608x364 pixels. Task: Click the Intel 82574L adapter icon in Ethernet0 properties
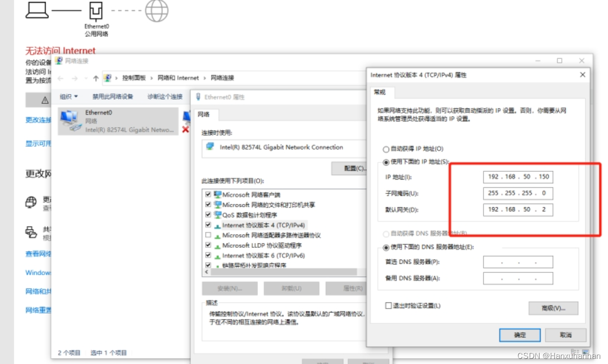tap(210, 147)
